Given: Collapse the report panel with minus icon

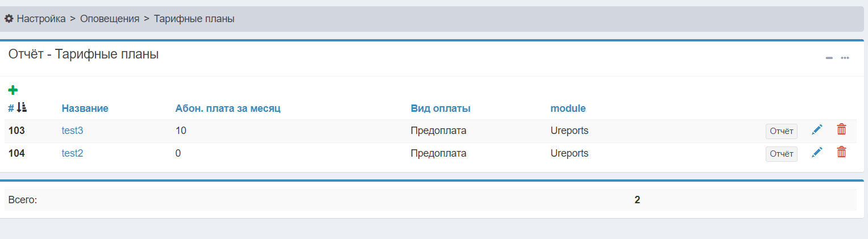Looking at the screenshot, I should click(829, 58).
